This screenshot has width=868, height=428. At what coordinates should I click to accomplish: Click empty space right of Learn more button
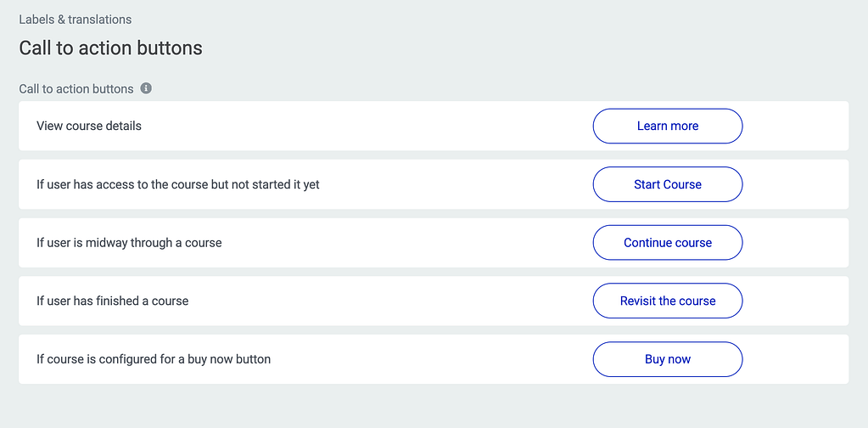click(x=796, y=127)
